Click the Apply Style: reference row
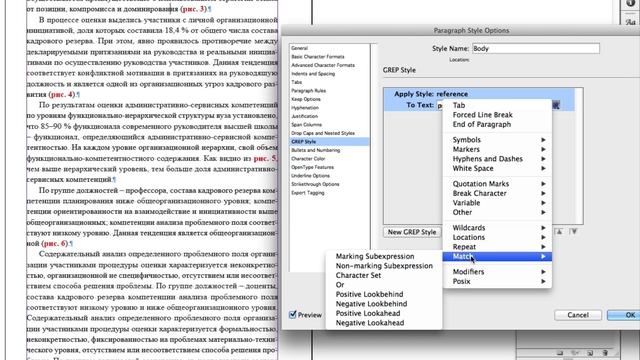The image size is (640, 360). click(x=479, y=94)
